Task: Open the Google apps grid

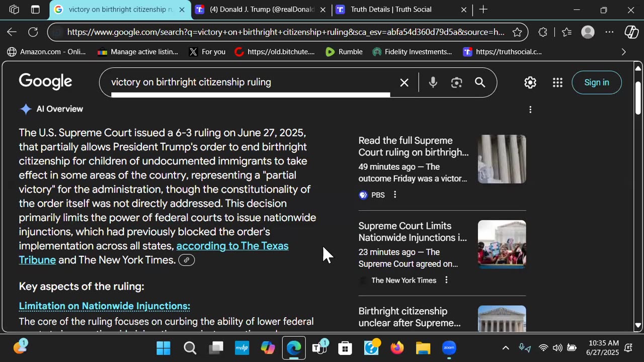Action: [557, 82]
